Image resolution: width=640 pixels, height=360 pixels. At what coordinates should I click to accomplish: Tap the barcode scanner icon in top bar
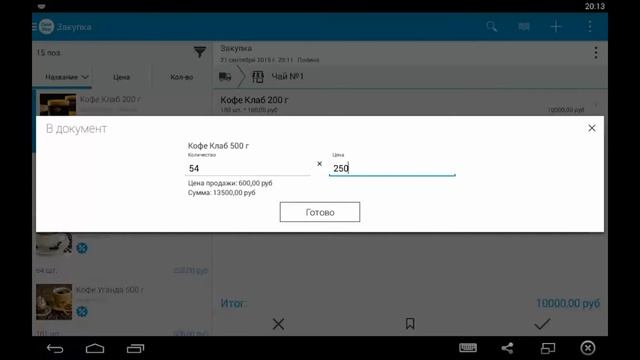(x=524, y=27)
